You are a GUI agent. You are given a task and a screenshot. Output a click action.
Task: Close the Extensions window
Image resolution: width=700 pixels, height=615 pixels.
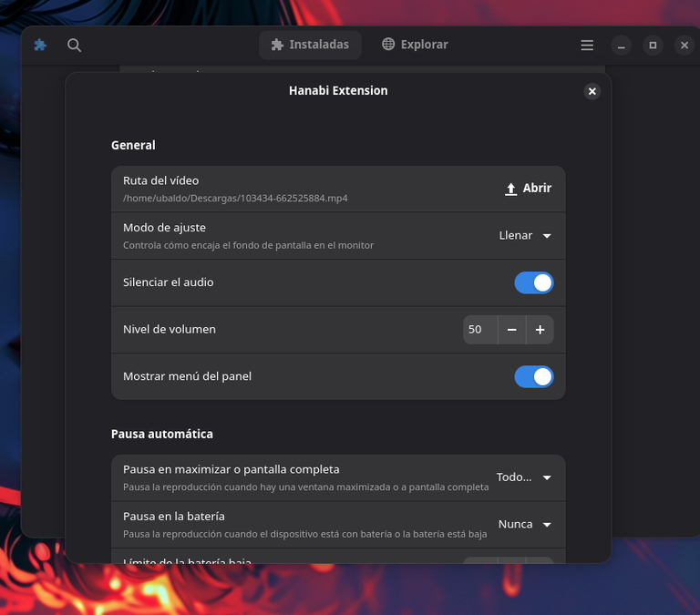point(685,46)
